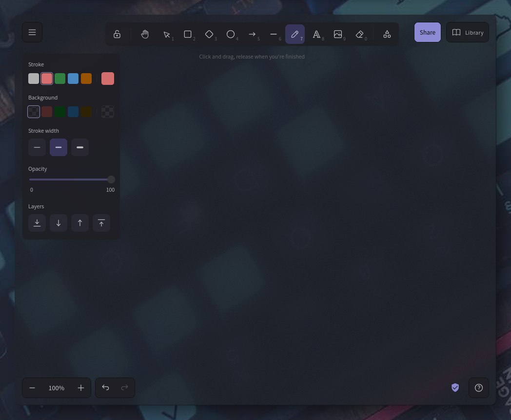Open the background color picker swatch

click(x=108, y=112)
